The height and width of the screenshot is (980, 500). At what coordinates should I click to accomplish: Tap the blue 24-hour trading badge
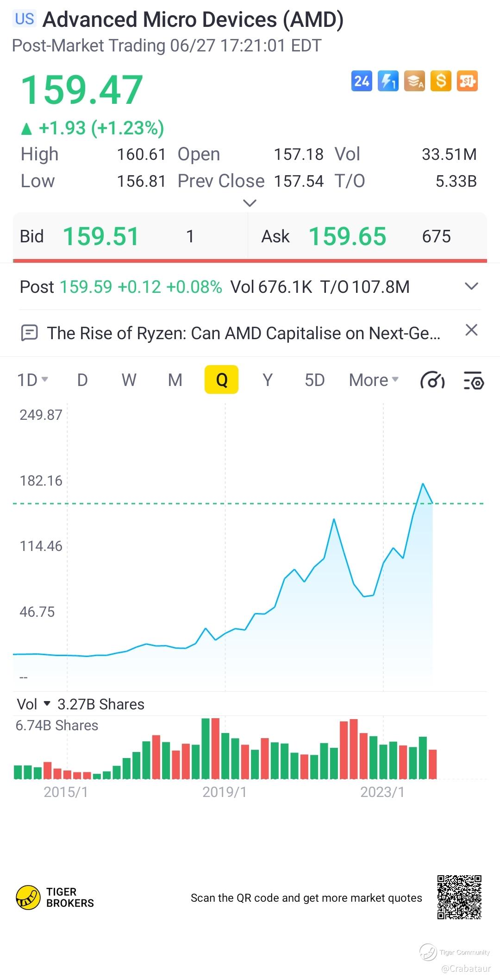[362, 82]
